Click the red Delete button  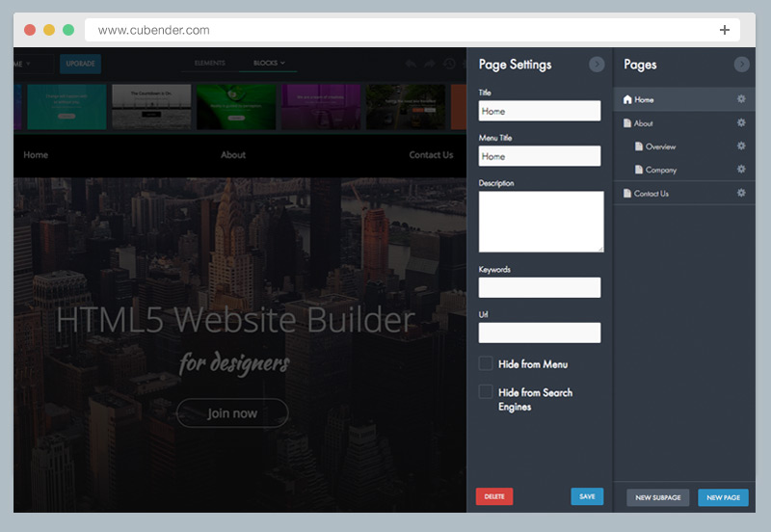(494, 496)
